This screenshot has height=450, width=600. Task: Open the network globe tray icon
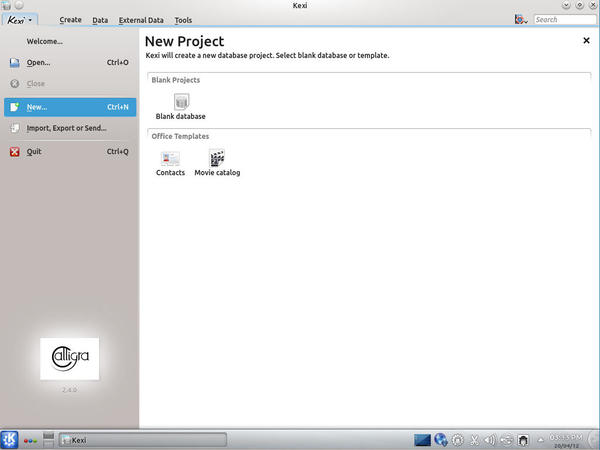(441, 440)
